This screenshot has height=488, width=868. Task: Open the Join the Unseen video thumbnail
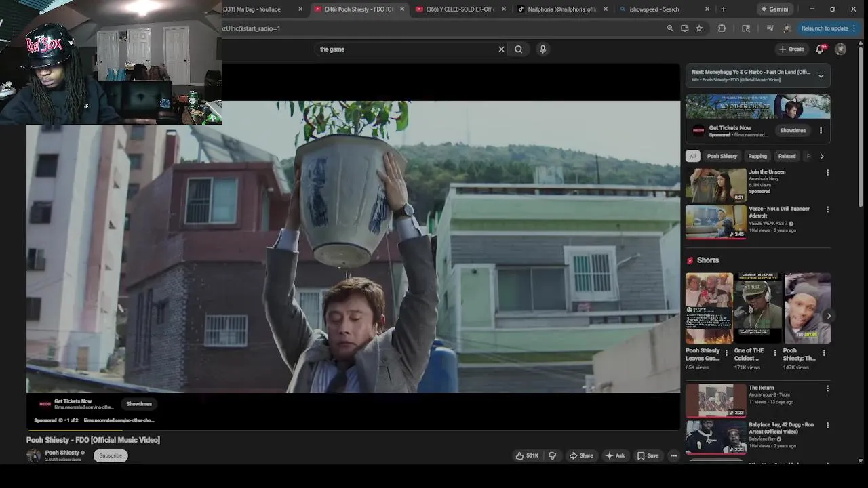click(x=715, y=185)
